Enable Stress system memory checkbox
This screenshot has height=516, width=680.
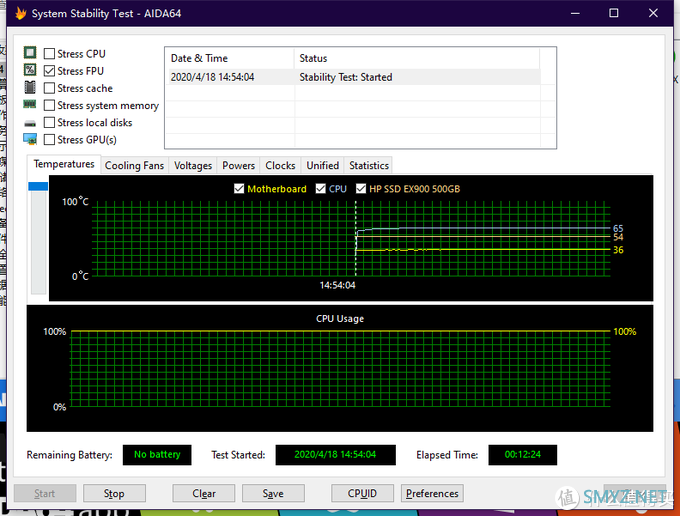(x=49, y=105)
